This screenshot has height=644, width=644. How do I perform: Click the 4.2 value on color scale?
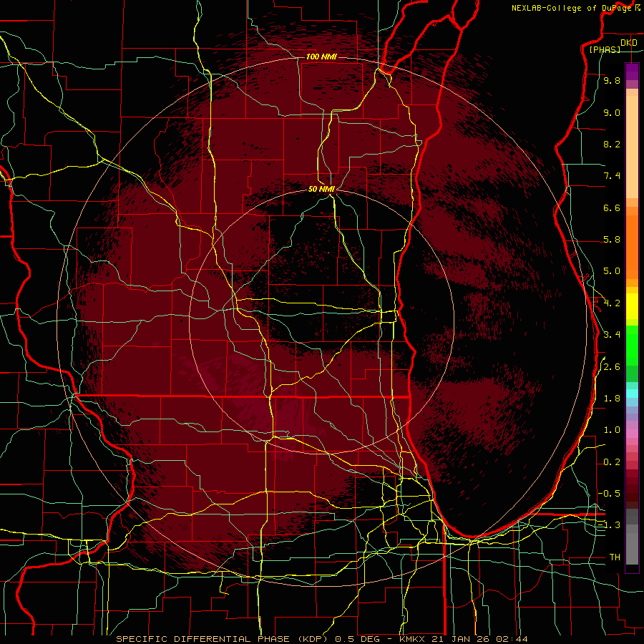click(x=612, y=303)
